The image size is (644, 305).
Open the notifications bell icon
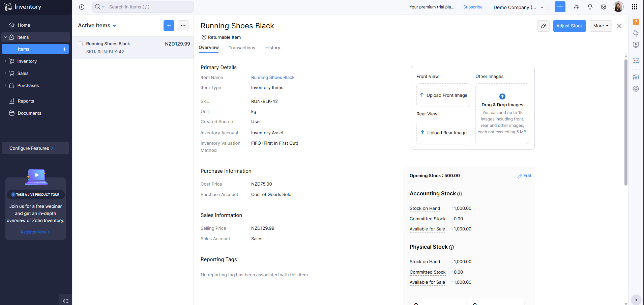[x=590, y=7]
